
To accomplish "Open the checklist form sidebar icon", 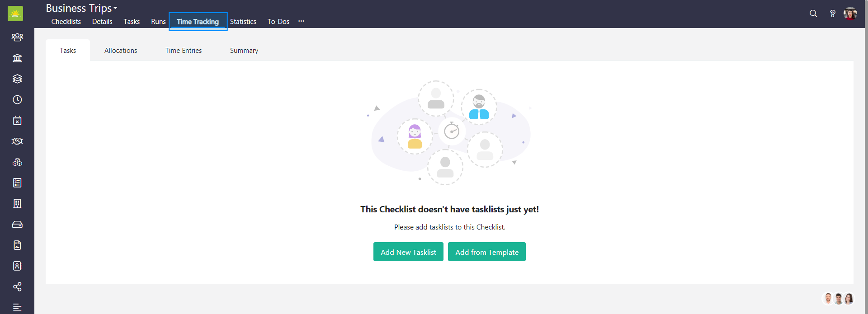I will 17,183.
